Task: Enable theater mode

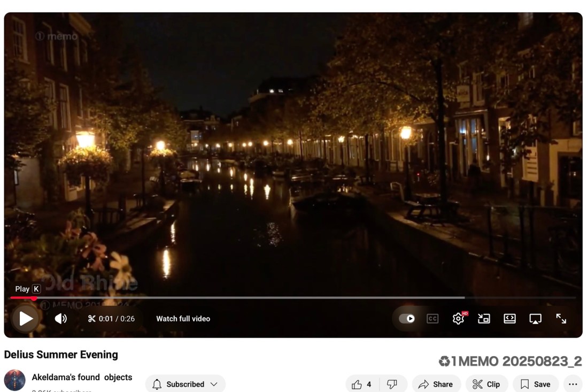Action: pyautogui.click(x=509, y=319)
